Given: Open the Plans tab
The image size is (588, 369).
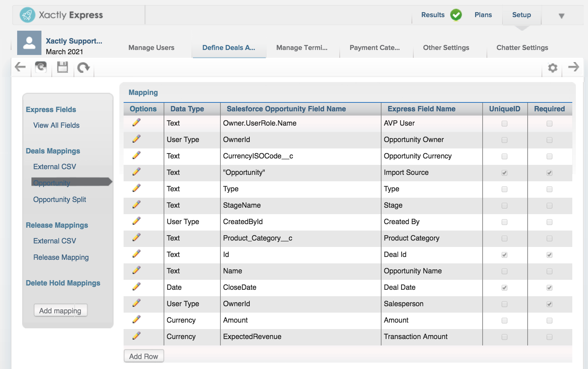Looking at the screenshot, I should pos(483,15).
